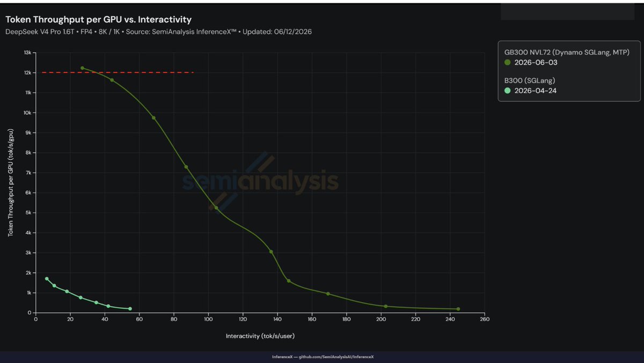644x363 pixels.
Task: Click the 13k y-axis tick label
Action: (28, 53)
